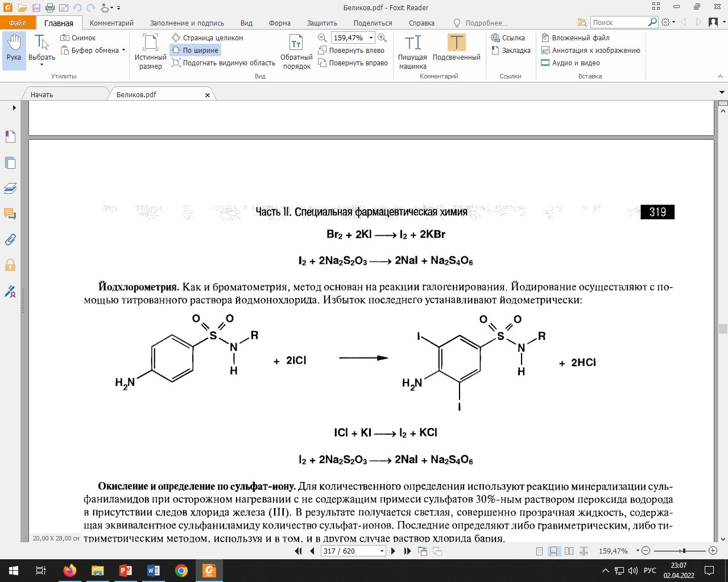The image size is (728, 582).
Task: Add Аннотация к изображению
Action: tap(590, 51)
